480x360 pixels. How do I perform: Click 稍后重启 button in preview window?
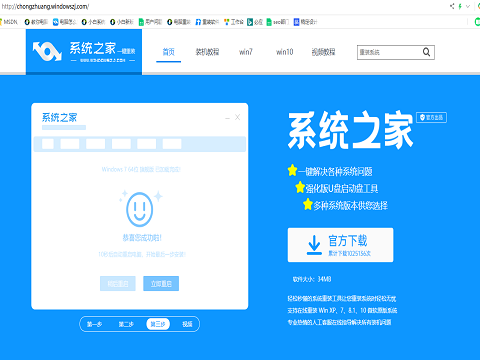(x=118, y=284)
